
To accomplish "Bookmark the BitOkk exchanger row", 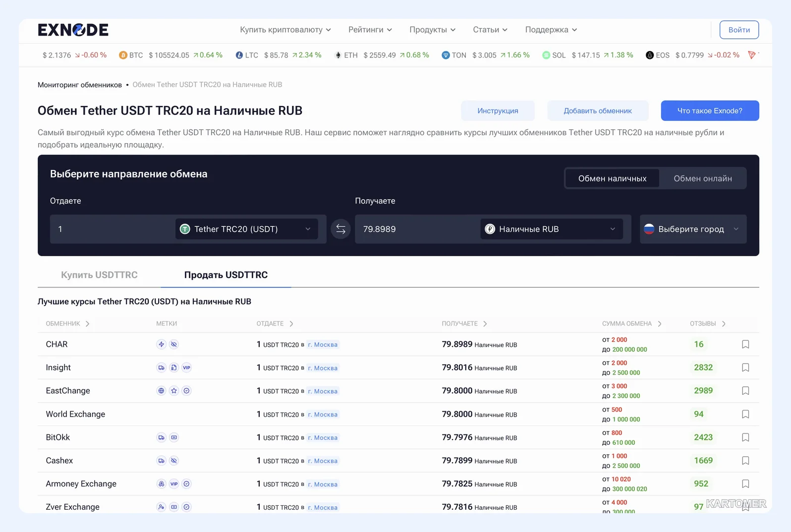I will coord(745,437).
